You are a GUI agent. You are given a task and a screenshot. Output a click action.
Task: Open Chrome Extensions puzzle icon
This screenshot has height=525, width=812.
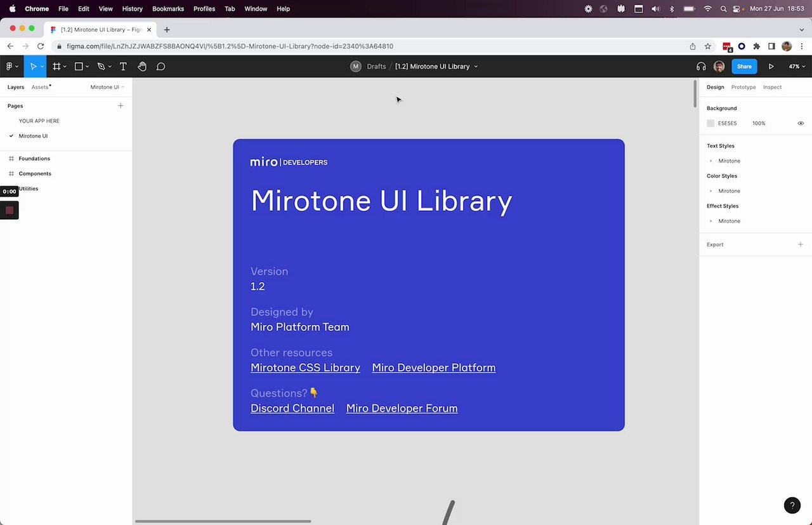point(756,46)
